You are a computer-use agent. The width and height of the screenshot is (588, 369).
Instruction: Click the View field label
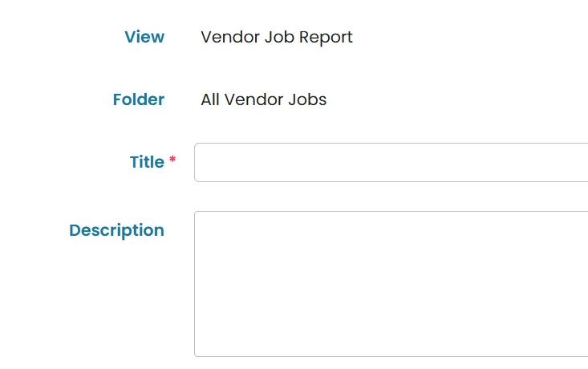tap(144, 37)
